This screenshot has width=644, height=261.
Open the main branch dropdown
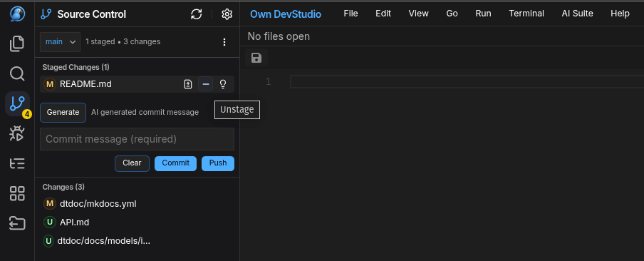click(60, 42)
